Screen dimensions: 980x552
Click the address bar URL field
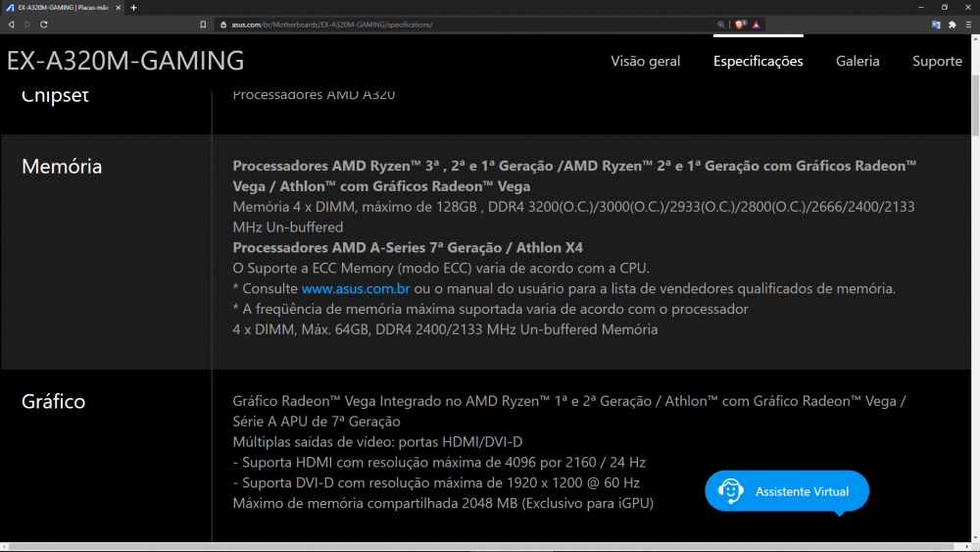point(441,24)
